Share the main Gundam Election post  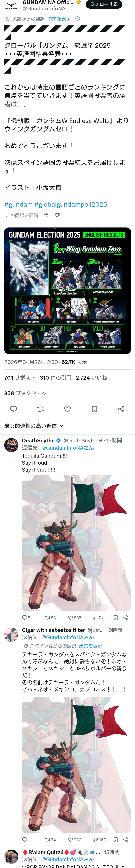click(x=121, y=409)
